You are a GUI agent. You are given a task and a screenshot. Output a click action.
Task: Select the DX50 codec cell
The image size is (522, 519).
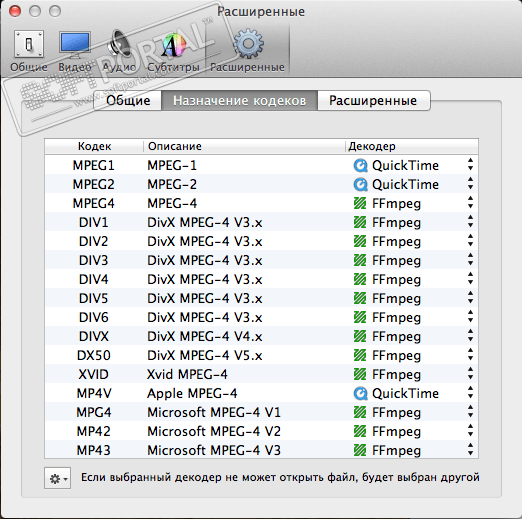click(x=94, y=355)
